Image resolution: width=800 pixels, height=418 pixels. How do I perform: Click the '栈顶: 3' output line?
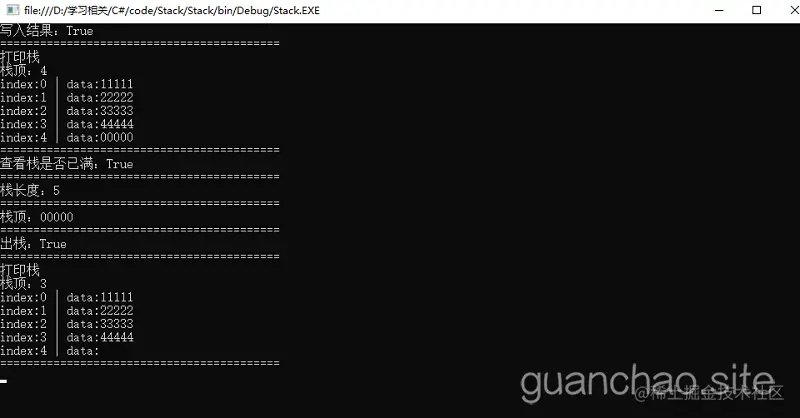point(23,284)
